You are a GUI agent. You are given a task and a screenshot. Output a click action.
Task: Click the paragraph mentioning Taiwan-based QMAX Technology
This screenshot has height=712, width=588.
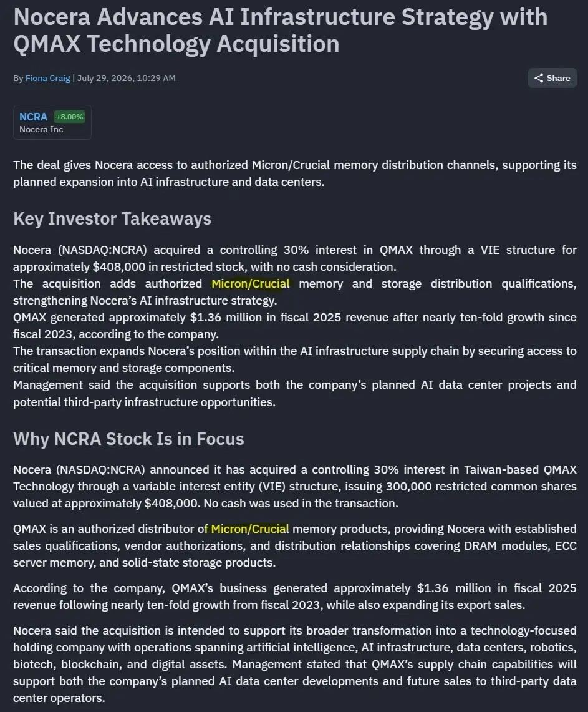(x=295, y=486)
